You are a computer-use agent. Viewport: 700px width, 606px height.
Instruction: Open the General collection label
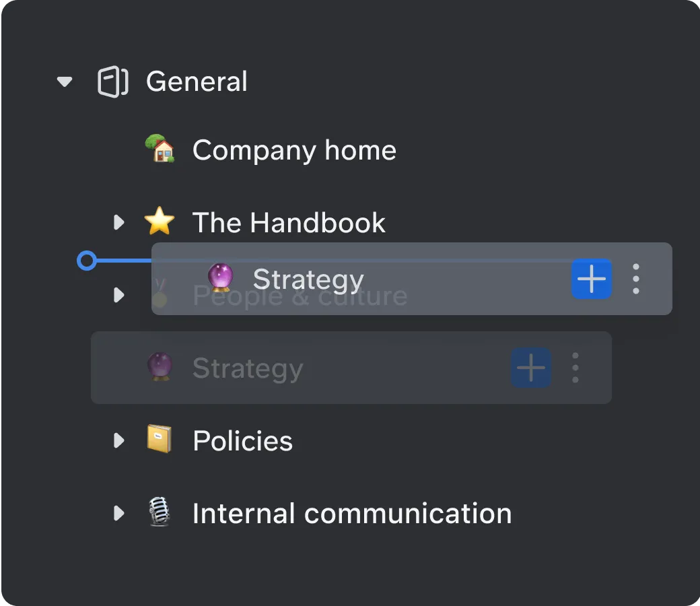[197, 81]
